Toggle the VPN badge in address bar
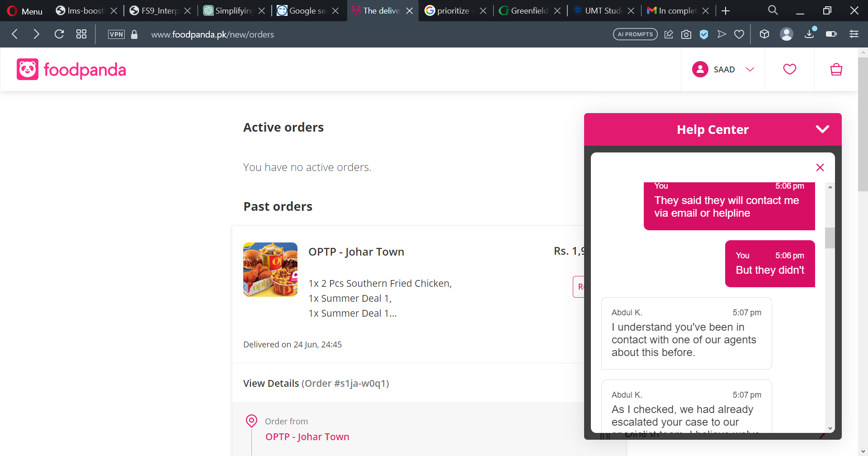 click(116, 34)
